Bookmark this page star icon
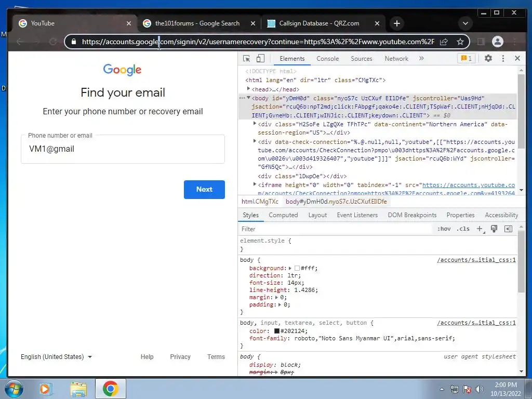The image size is (532, 399). pos(460,42)
